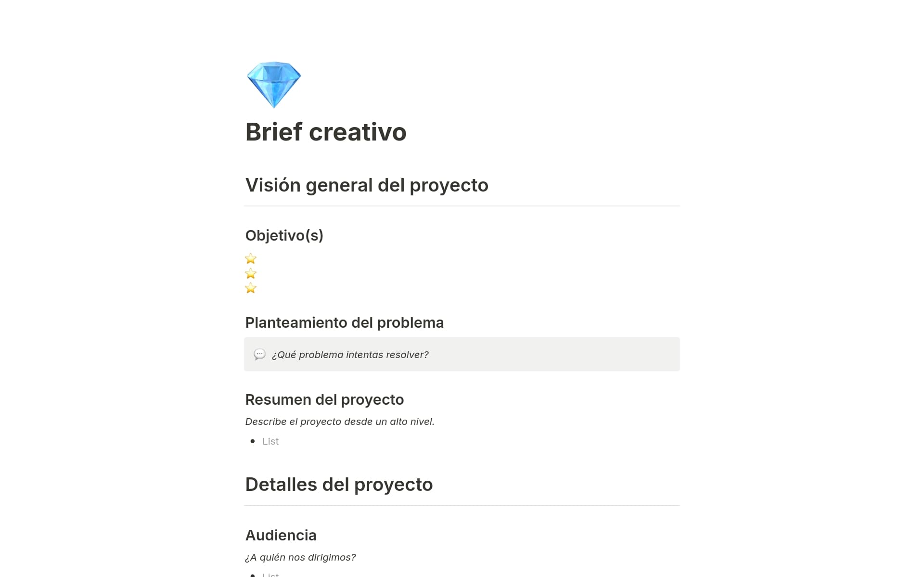
Task: Click the bullet dot under Resumen del proyecto
Action: coord(253,441)
